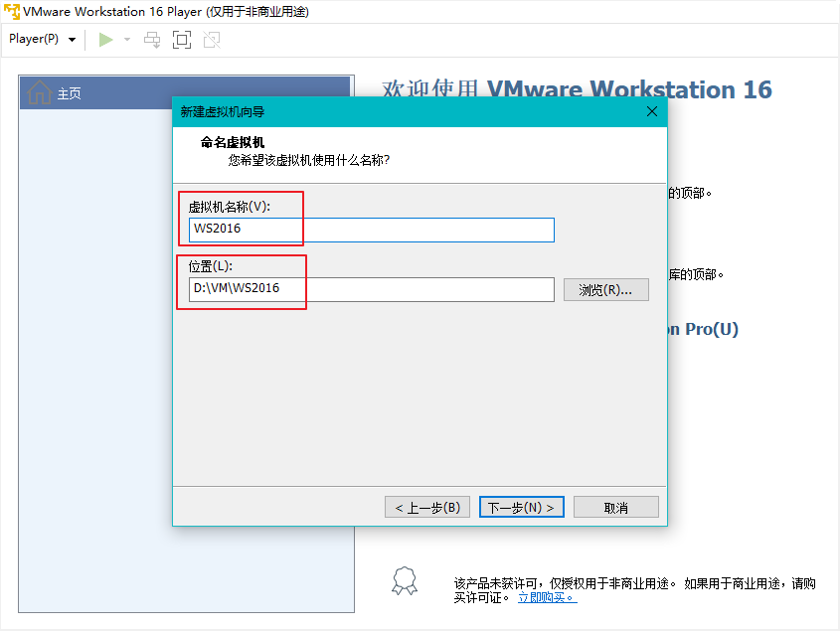The height and width of the screenshot is (631, 840).
Task: Click the home house icon in library
Action: click(x=39, y=92)
